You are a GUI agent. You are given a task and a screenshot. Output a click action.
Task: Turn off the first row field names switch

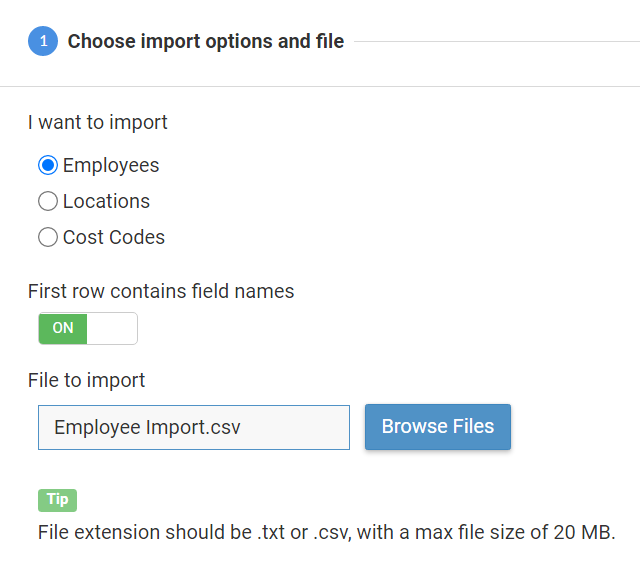coord(88,329)
